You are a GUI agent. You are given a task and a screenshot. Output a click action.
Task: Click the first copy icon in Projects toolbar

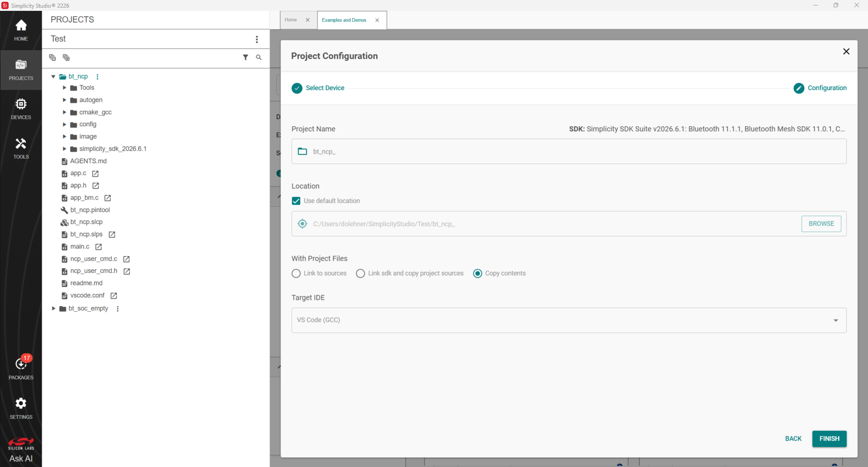click(x=52, y=57)
